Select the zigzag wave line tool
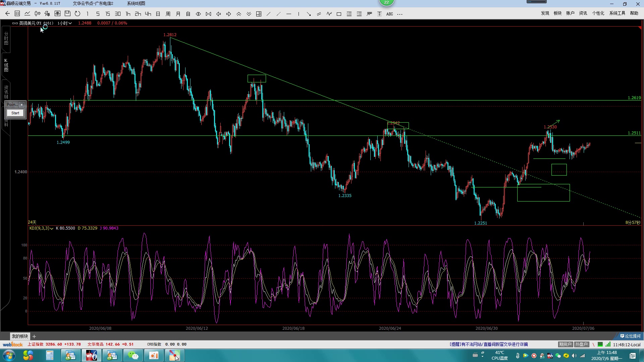644x362 pixels. point(329,14)
